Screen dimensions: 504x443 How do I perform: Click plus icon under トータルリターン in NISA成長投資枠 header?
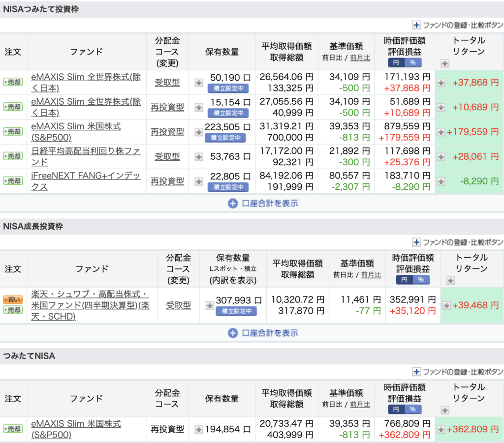tap(450, 281)
